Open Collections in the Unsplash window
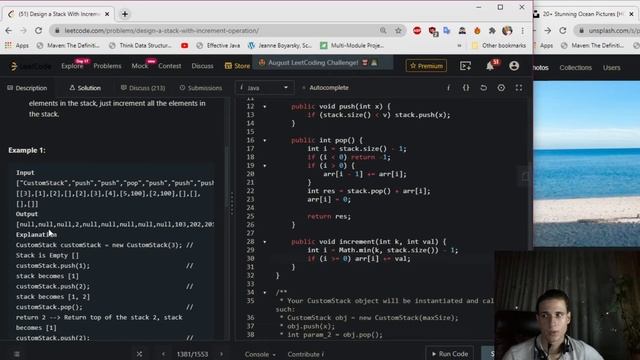Image resolution: width=640 pixels, height=360 pixels. (x=576, y=68)
